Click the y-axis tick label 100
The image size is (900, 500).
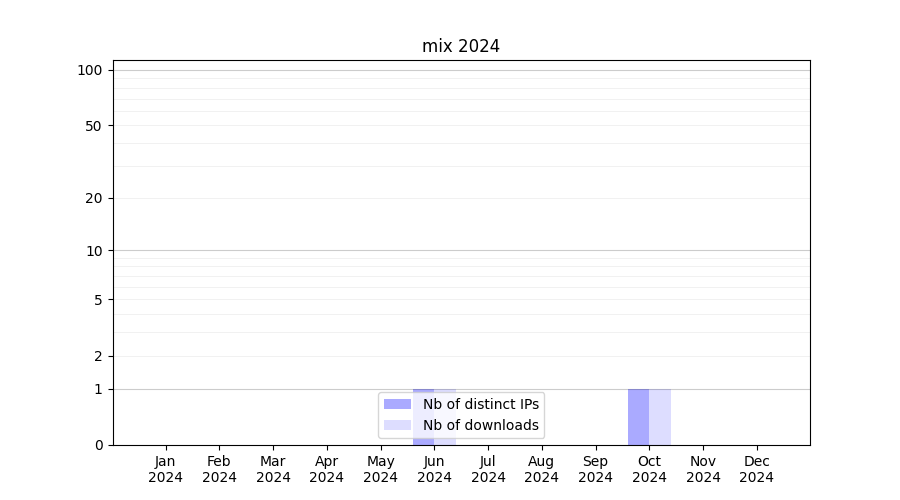point(90,70)
